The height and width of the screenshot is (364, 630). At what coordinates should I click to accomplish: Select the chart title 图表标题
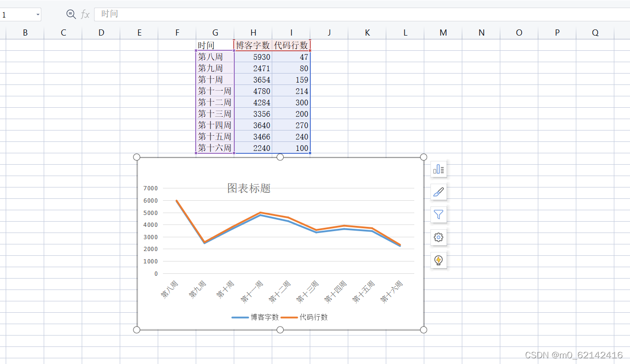[x=249, y=188]
